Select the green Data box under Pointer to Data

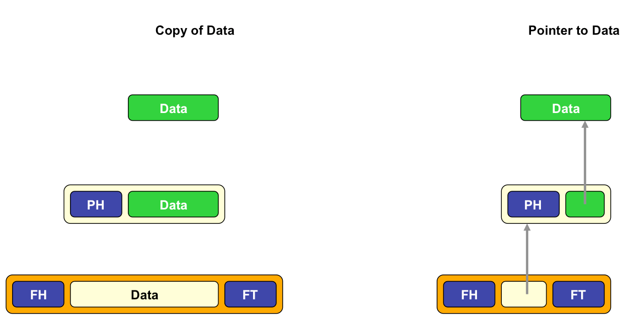(566, 108)
